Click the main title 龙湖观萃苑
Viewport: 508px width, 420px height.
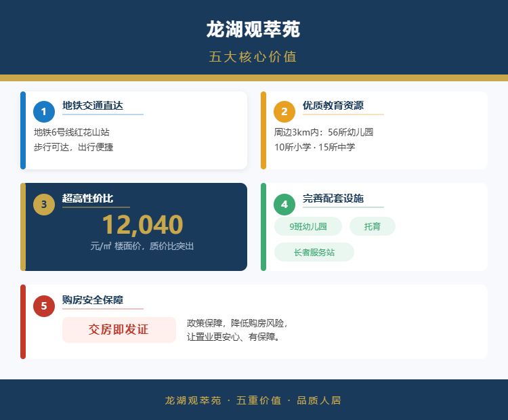point(253,29)
